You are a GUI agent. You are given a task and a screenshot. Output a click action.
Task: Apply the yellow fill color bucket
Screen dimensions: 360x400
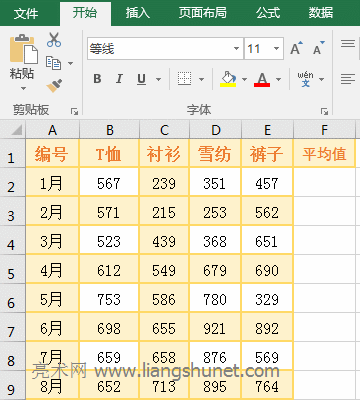point(228,79)
